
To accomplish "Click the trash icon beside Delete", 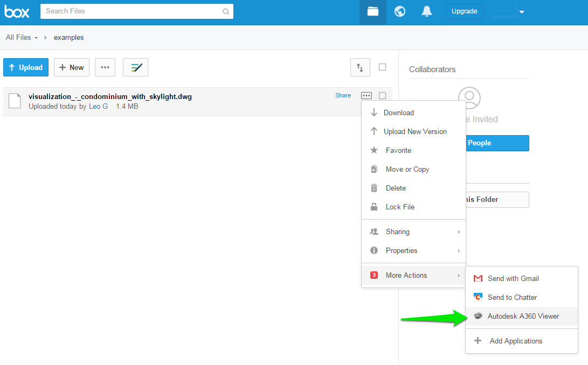I will point(374,188).
